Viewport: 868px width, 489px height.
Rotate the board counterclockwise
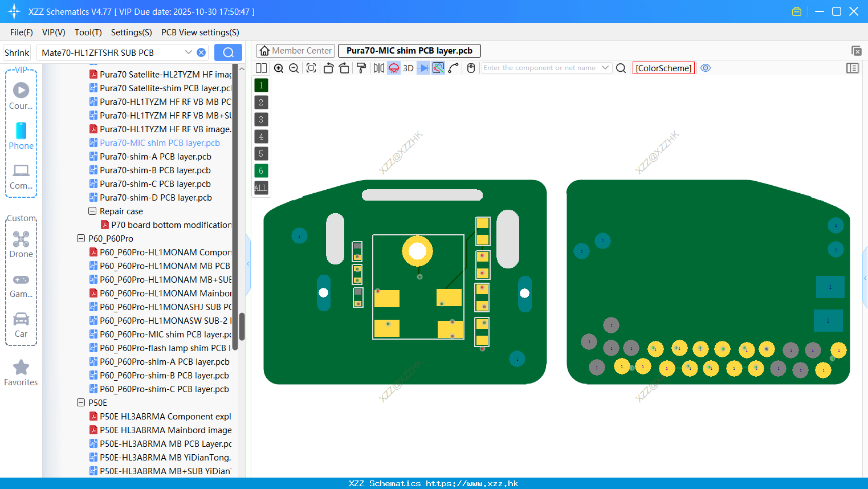(328, 68)
